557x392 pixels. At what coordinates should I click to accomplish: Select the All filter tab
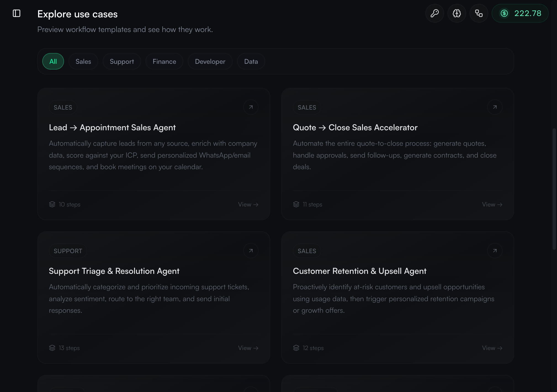pos(53,61)
